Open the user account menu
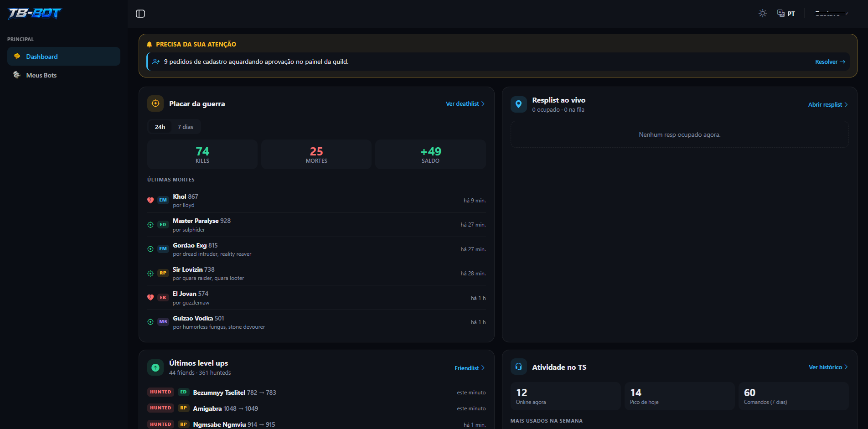868x429 pixels. click(831, 14)
